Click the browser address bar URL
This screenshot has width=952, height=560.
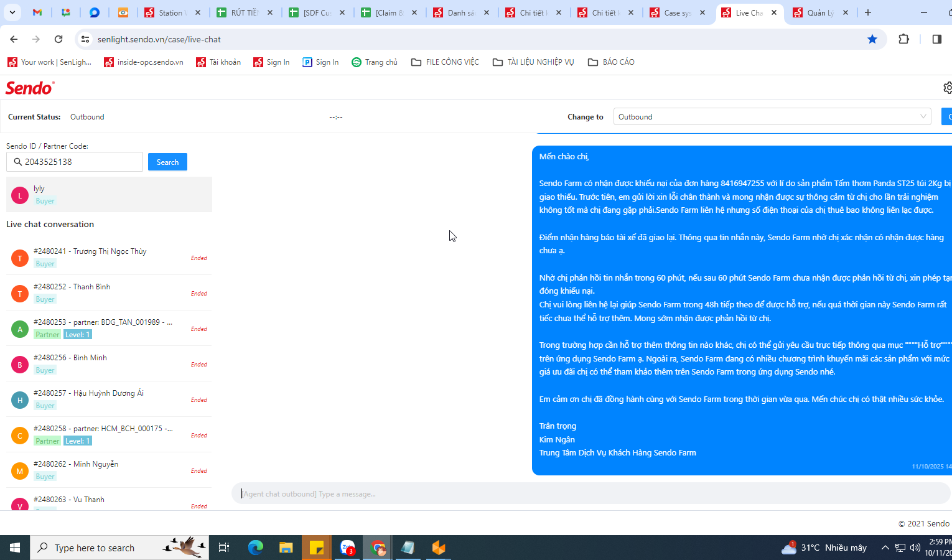point(159,39)
